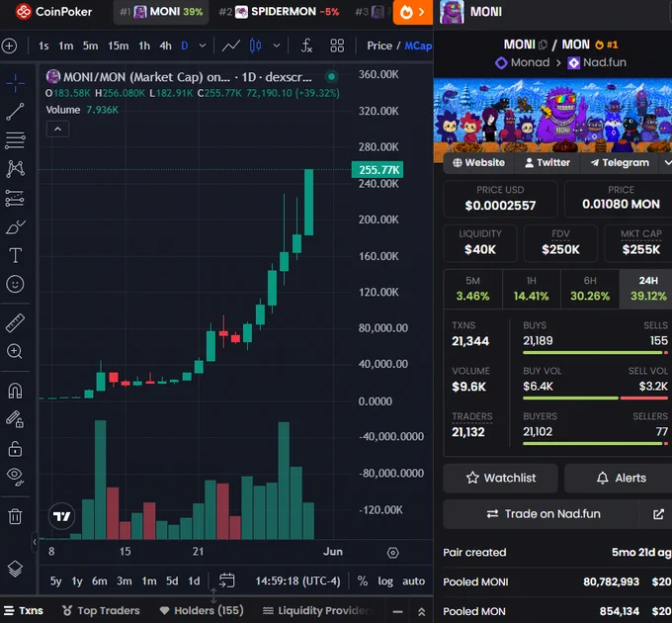The width and height of the screenshot is (672, 623).
Task: Open the MONI Twitter link
Action: [547, 163]
